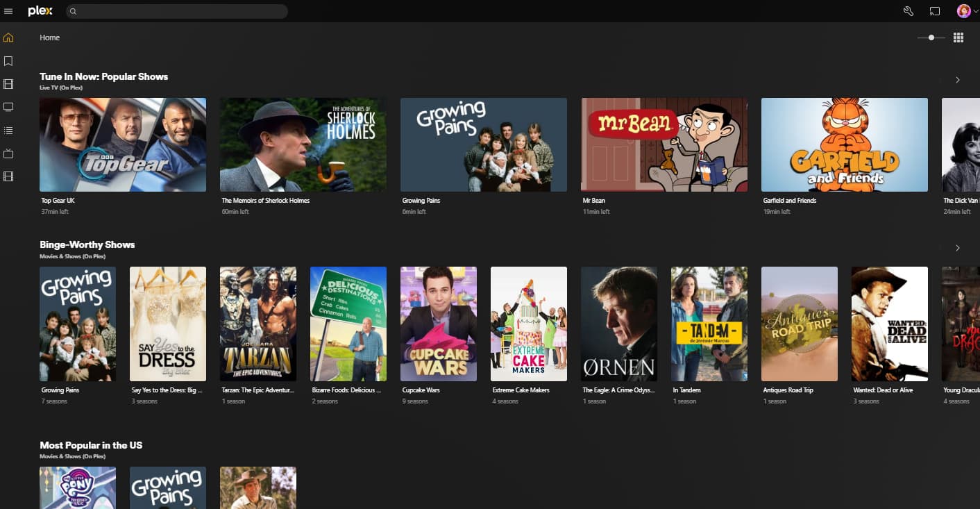Open the Adventures of Sherlock Holmes thumbnail
The width and height of the screenshot is (980, 509).
303,144
